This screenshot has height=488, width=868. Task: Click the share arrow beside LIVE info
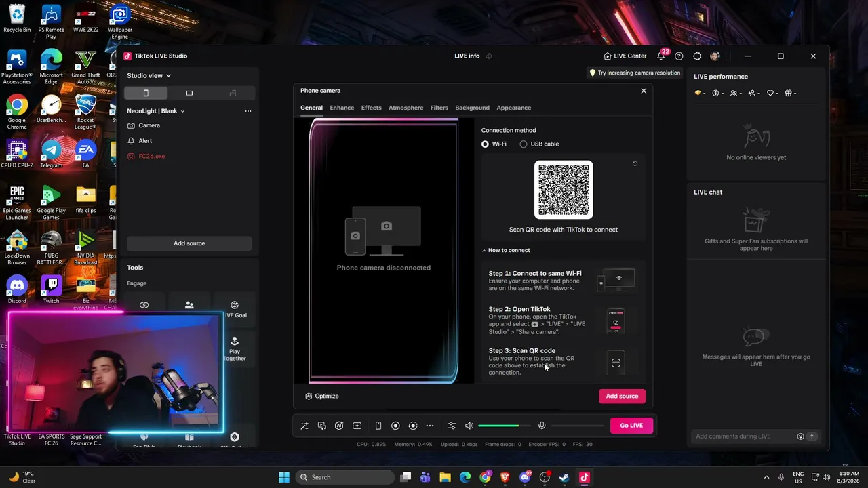point(489,56)
